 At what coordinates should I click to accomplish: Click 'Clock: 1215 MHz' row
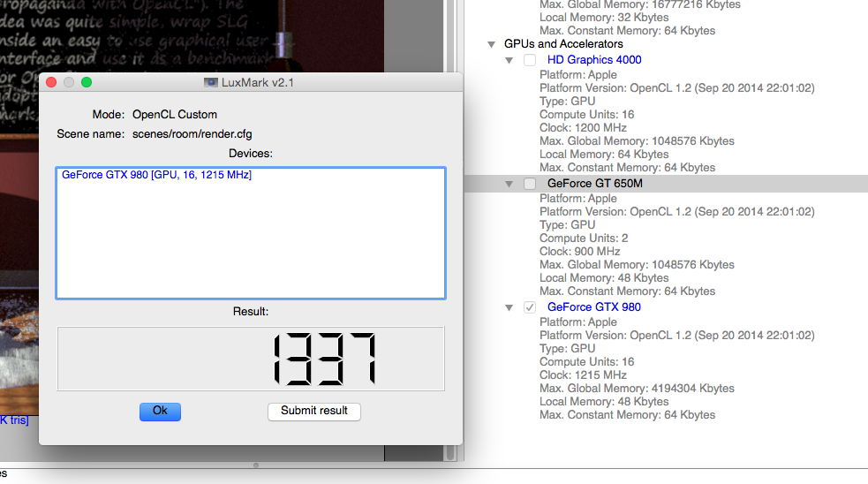pyautogui.click(x=583, y=374)
